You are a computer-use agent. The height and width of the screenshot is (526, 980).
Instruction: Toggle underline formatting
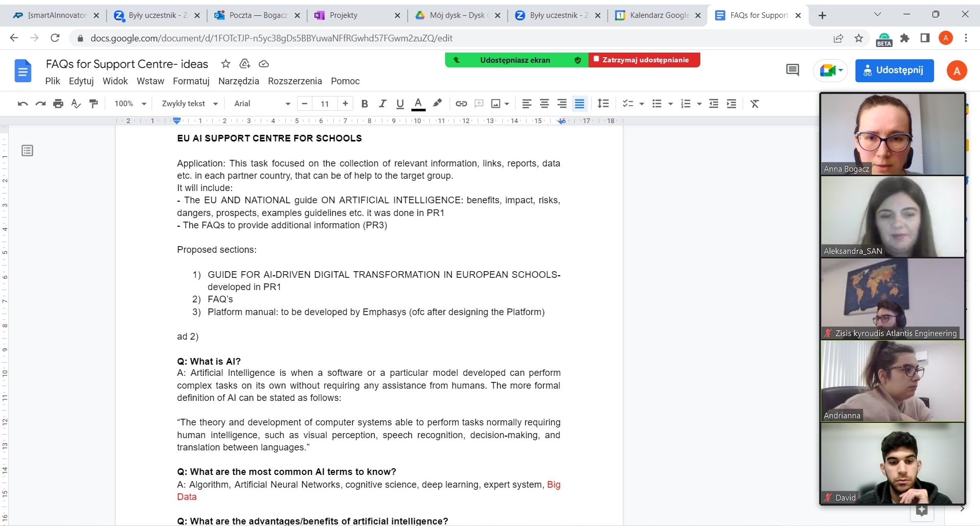400,104
